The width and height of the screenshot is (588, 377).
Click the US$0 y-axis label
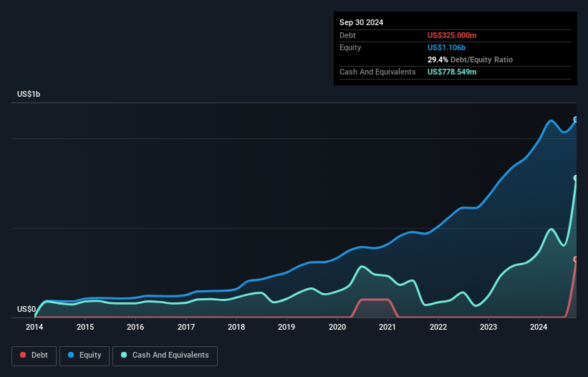(26, 309)
